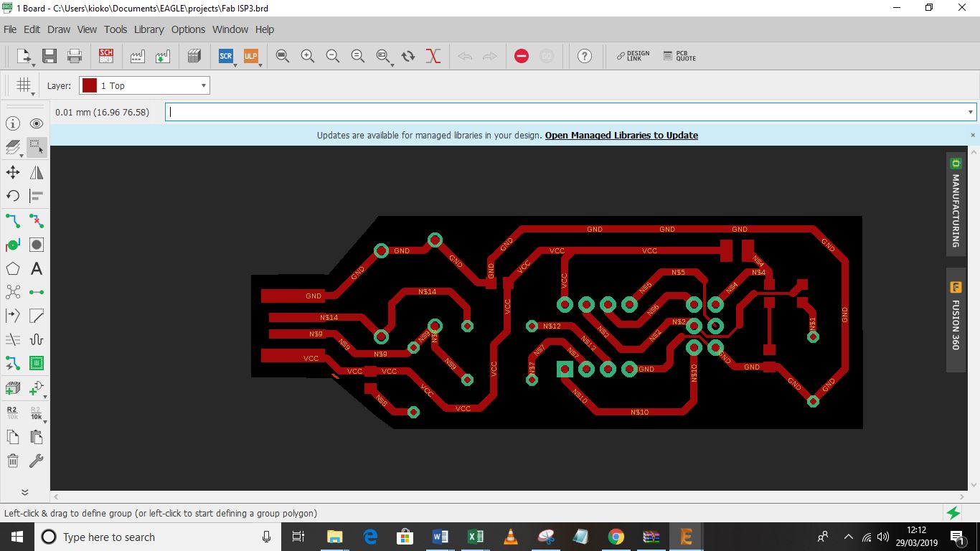Select the Delete trash can tool
Screen dimensions: 980x551
point(13,461)
